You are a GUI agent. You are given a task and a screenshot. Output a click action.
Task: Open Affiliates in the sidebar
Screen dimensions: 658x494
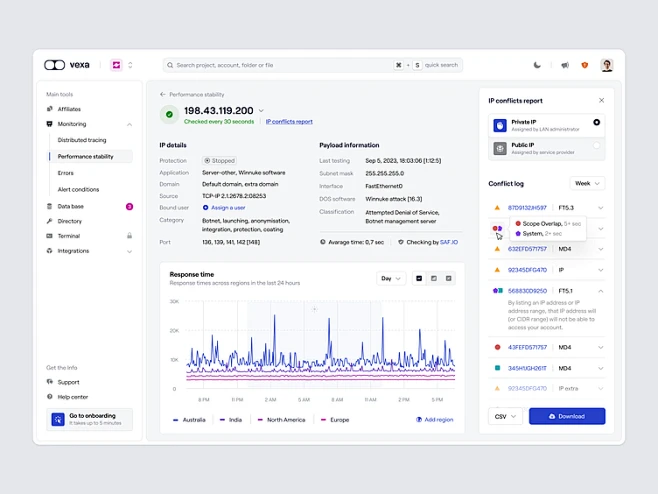coord(69,109)
